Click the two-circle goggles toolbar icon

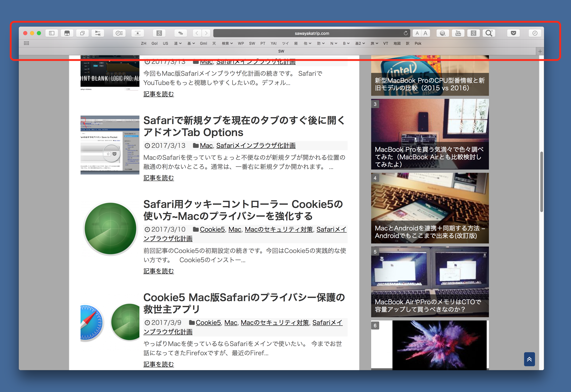click(67, 33)
